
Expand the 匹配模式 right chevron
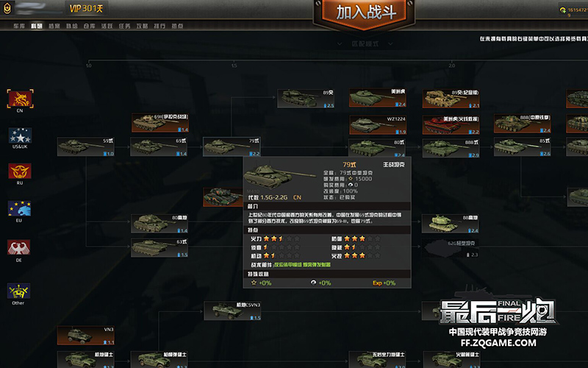click(x=390, y=44)
